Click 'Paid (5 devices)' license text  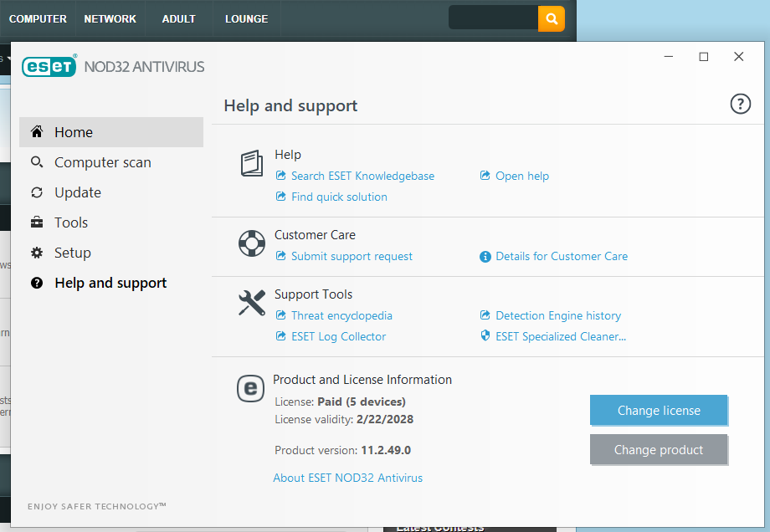click(362, 402)
